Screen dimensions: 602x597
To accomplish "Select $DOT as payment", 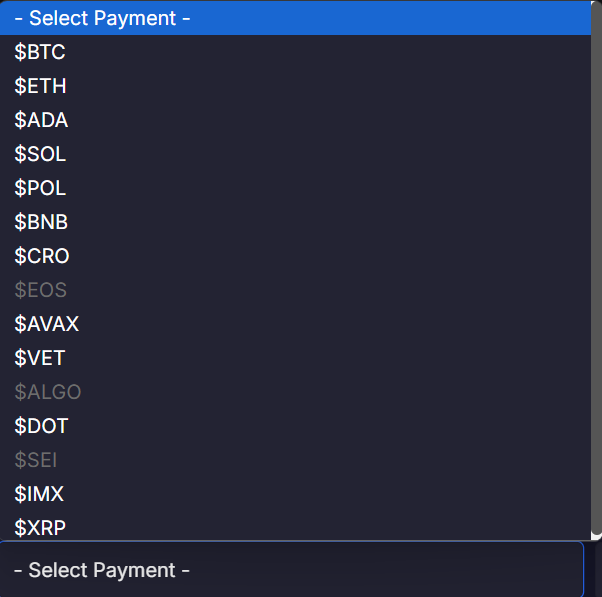I will click(x=295, y=426).
